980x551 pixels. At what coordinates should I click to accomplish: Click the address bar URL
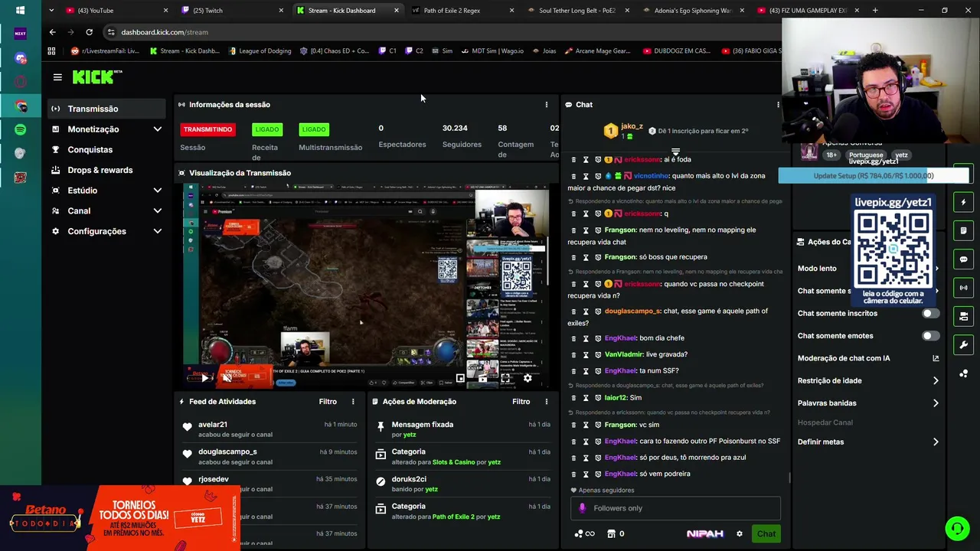click(165, 32)
